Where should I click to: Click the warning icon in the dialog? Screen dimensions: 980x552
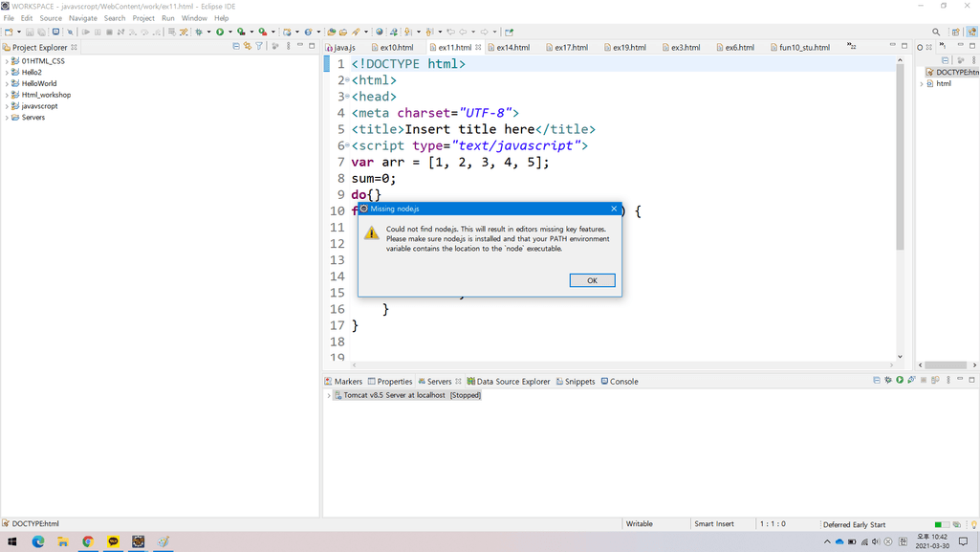[x=372, y=233]
